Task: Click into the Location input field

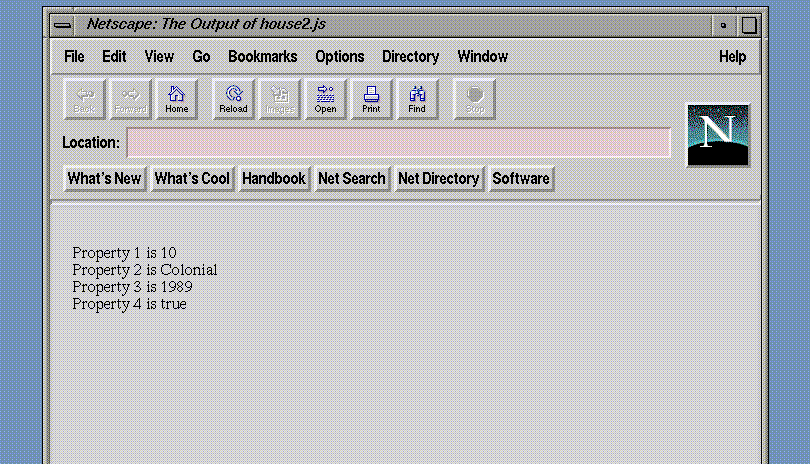Action: (398, 142)
